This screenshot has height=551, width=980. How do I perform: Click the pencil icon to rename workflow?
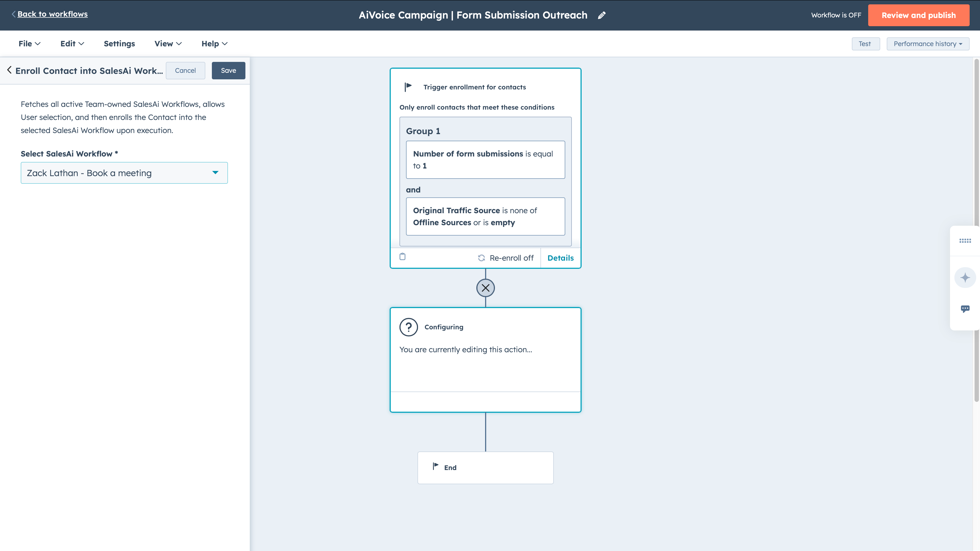(x=602, y=15)
